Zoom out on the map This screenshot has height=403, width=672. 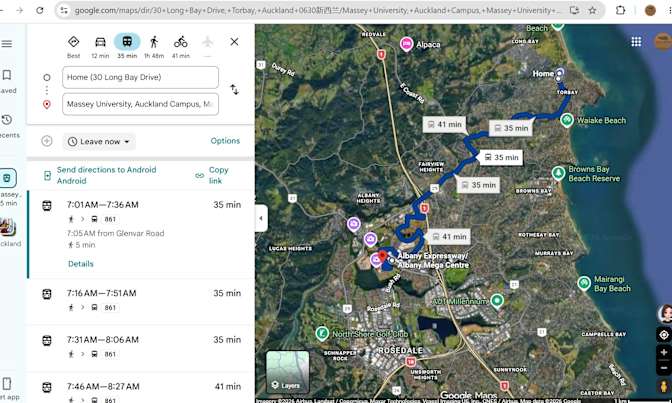tap(664, 368)
